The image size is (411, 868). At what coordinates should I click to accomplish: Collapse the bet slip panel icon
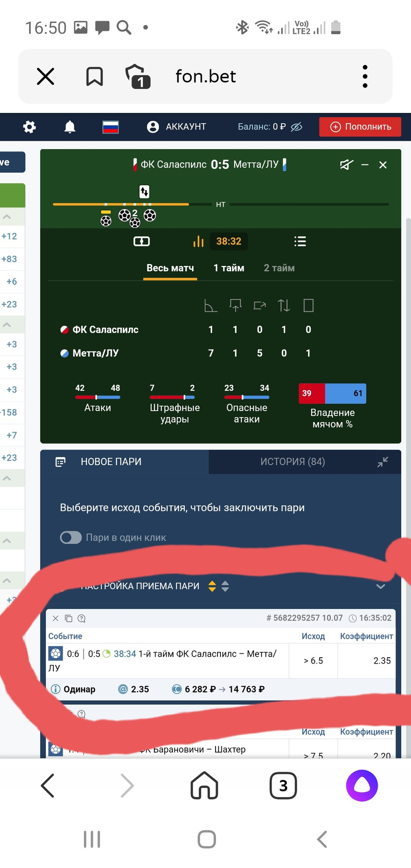click(383, 462)
